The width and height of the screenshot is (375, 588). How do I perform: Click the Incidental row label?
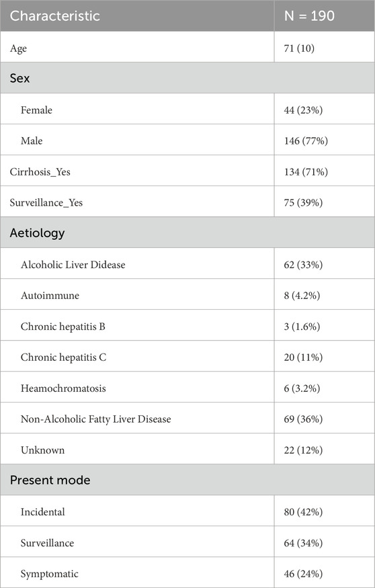43,512
